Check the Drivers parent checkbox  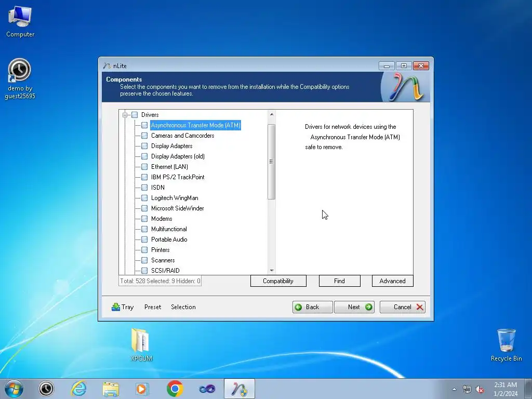[x=135, y=115]
